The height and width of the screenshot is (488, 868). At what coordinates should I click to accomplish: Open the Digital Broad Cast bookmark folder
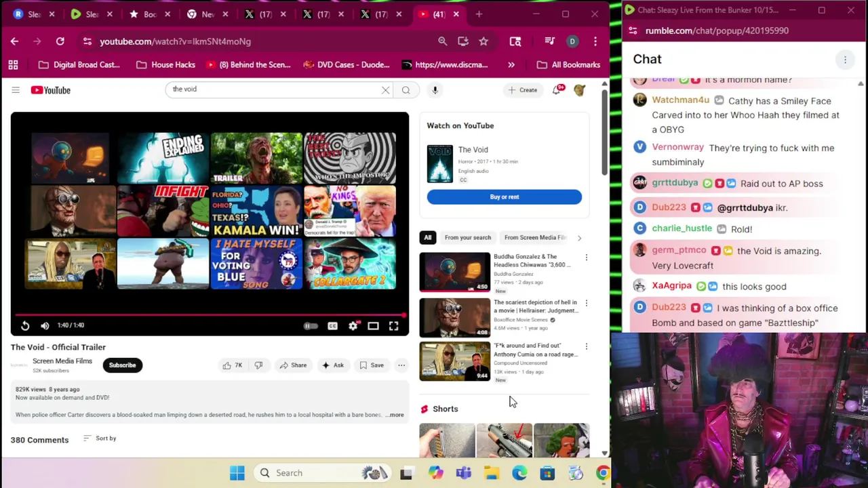click(x=79, y=64)
